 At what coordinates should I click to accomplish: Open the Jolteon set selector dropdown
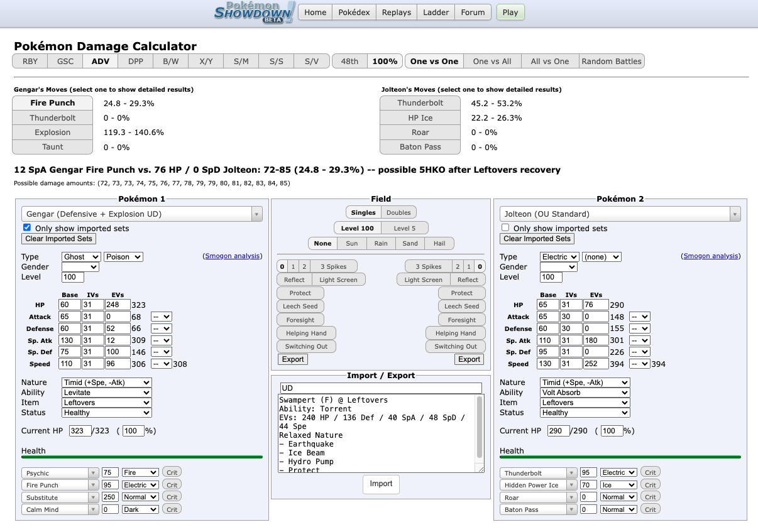620,214
